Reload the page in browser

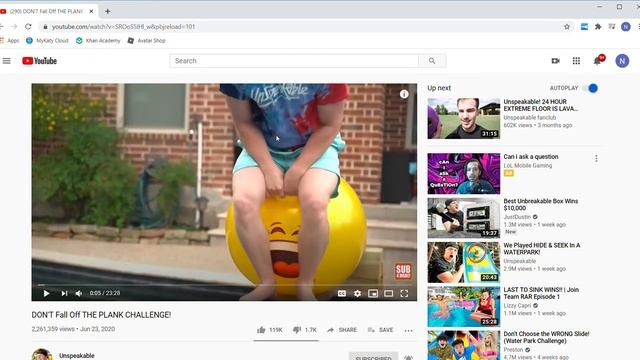click(28, 27)
